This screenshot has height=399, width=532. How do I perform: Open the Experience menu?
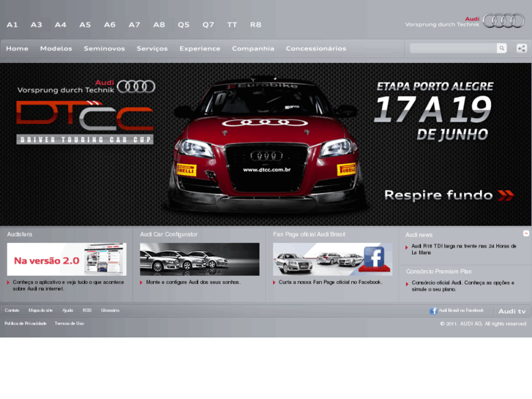[201, 48]
